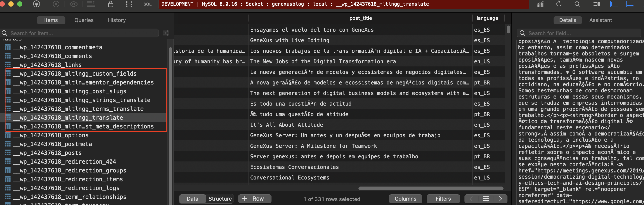This screenshot has height=205, width=644.
Task: Go to previous page arrow
Action: click(471, 199)
